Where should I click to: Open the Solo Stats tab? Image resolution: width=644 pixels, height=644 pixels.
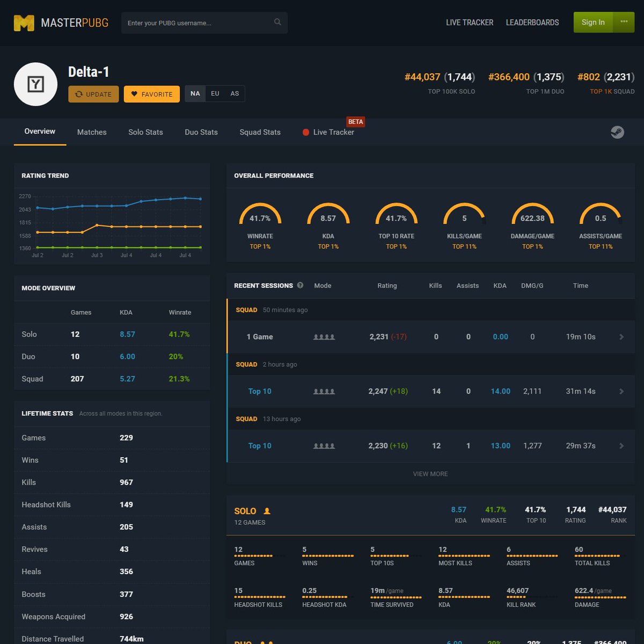pyautogui.click(x=145, y=132)
